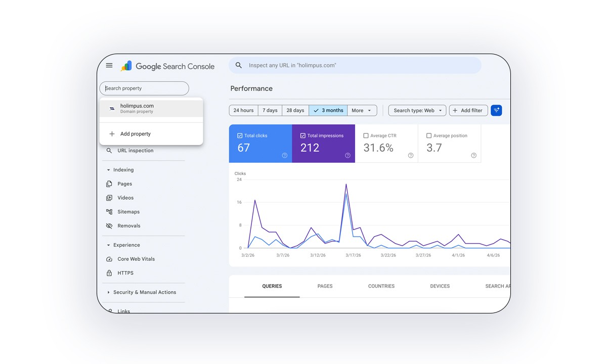The image size is (607, 364).
Task: Click the URL inspection magnifier icon
Action: [x=109, y=151]
